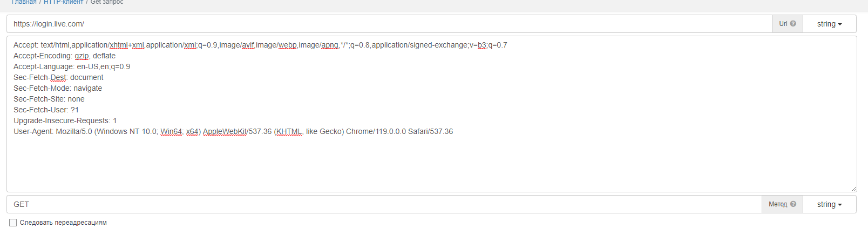
Task: Click the help icon beside Url label
Action: (793, 24)
